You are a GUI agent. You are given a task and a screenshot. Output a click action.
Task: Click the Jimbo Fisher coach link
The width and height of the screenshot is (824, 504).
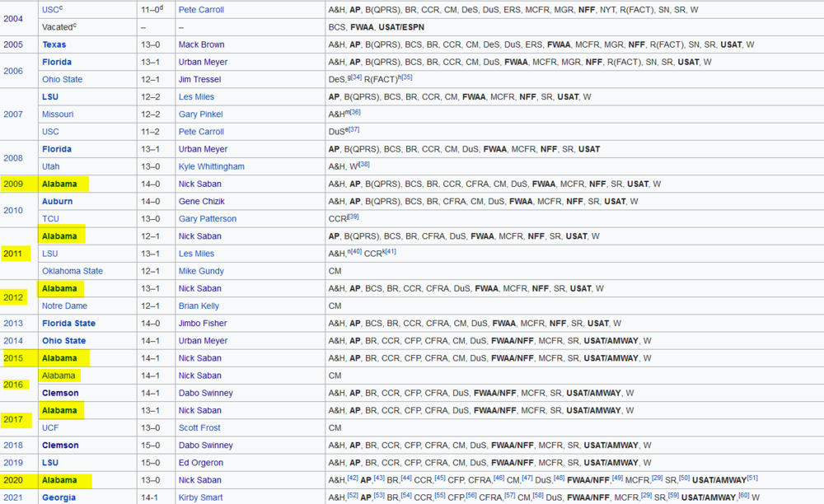[203, 324]
